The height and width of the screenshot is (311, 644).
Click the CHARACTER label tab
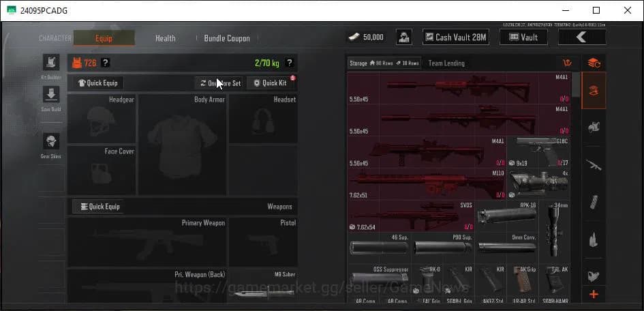coord(55,38)
